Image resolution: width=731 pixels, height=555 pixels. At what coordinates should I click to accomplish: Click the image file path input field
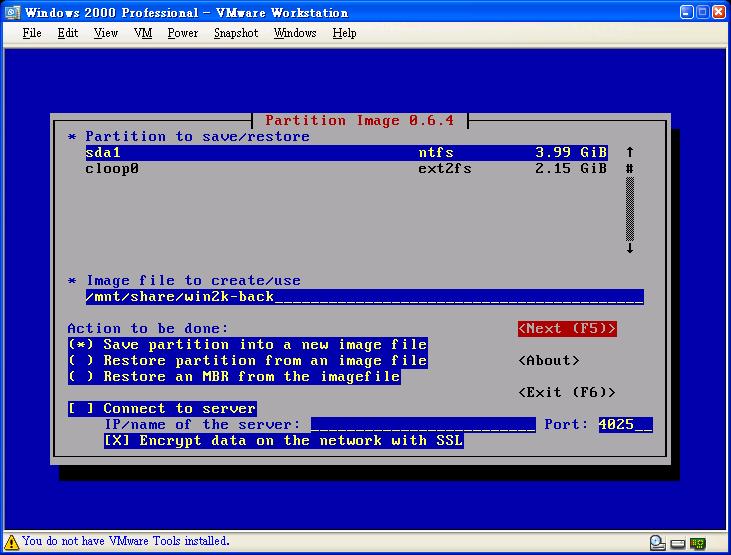(365, 297)
